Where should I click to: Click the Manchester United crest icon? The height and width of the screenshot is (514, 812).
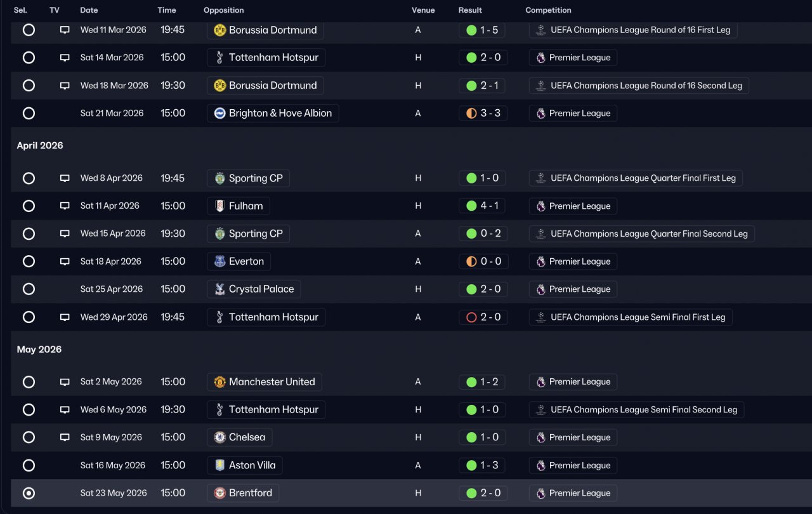click(x=219, y=382)
